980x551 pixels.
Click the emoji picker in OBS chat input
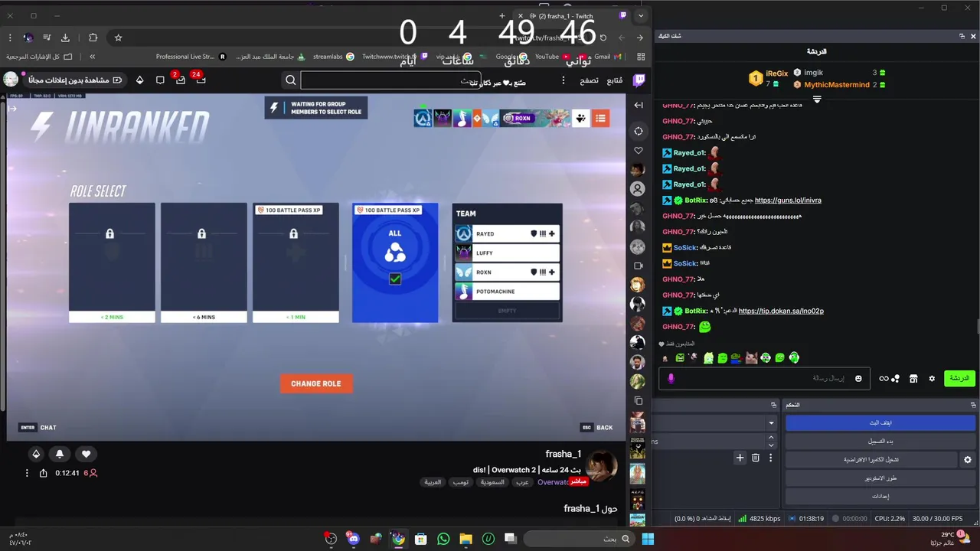tap(858, 378)
